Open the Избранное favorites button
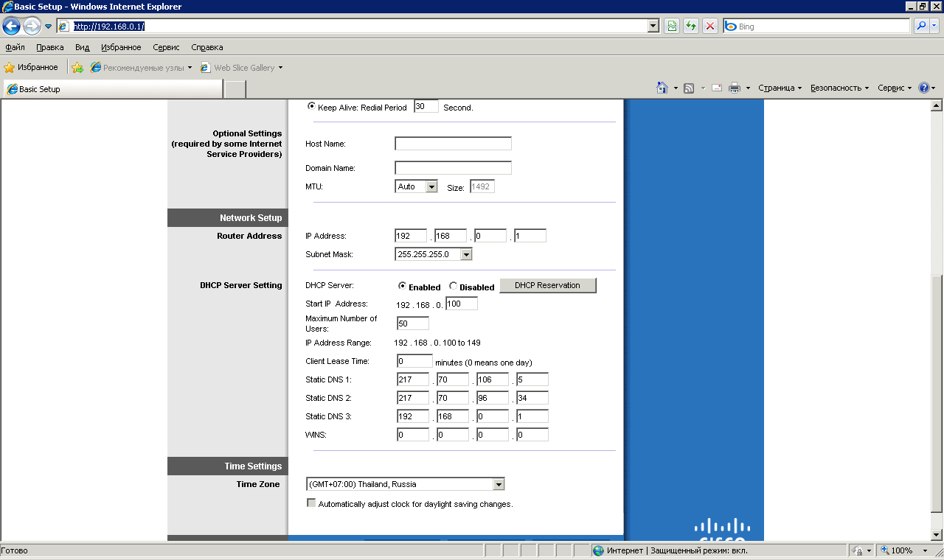The image size is (944, 560). (x=31, y=68)
